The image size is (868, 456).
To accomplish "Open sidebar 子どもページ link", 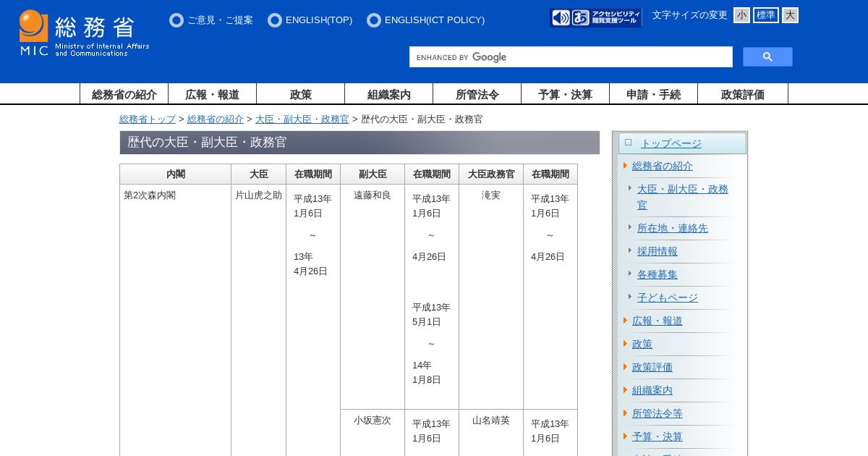I will tap(668, 297).
